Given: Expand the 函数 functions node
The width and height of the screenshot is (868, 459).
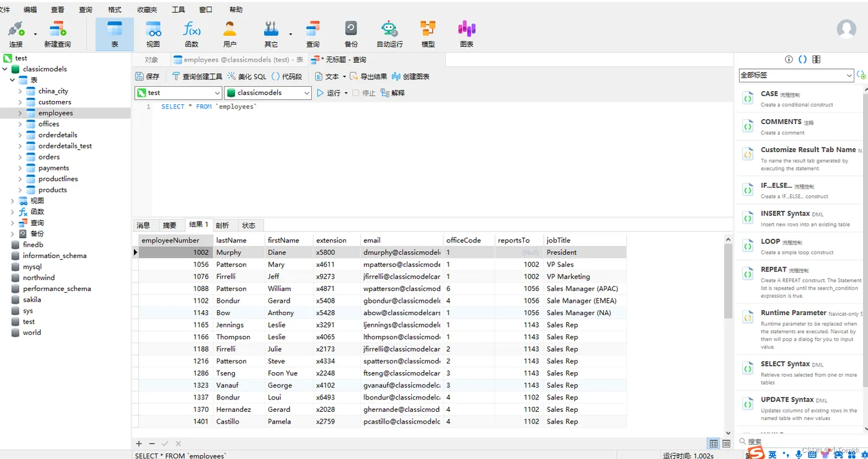Looking at the screenshot, I should (x=12, y=212).
